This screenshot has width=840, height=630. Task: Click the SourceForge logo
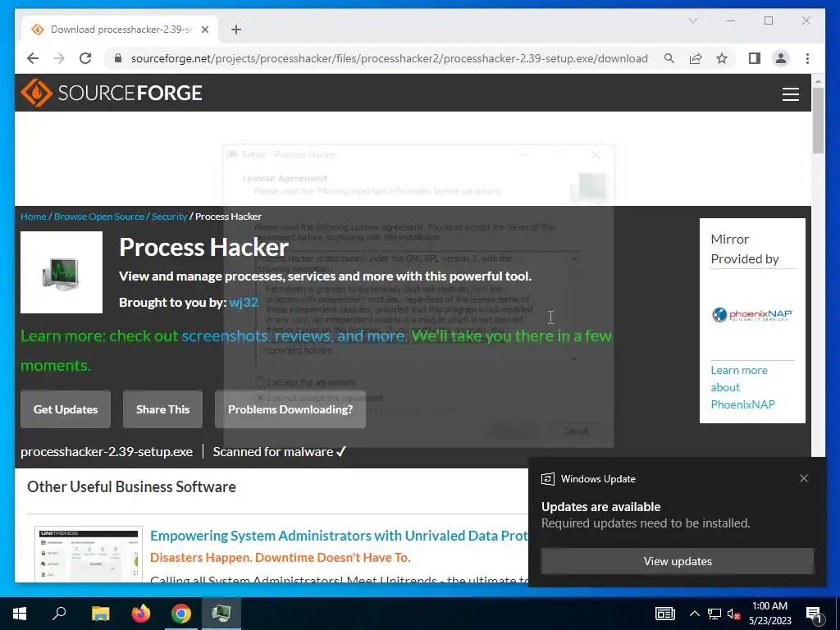pyautogui.click(x=112, y=93)
